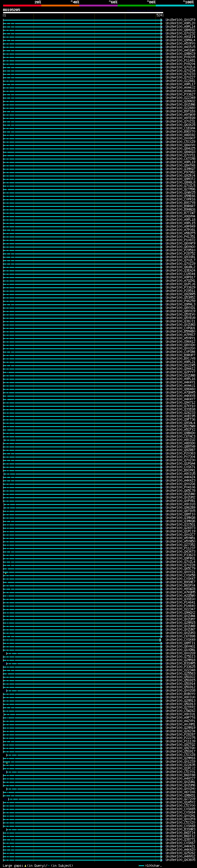
Task: Select hit UniRef100_Q9BKC9
Action: [180, 54]
